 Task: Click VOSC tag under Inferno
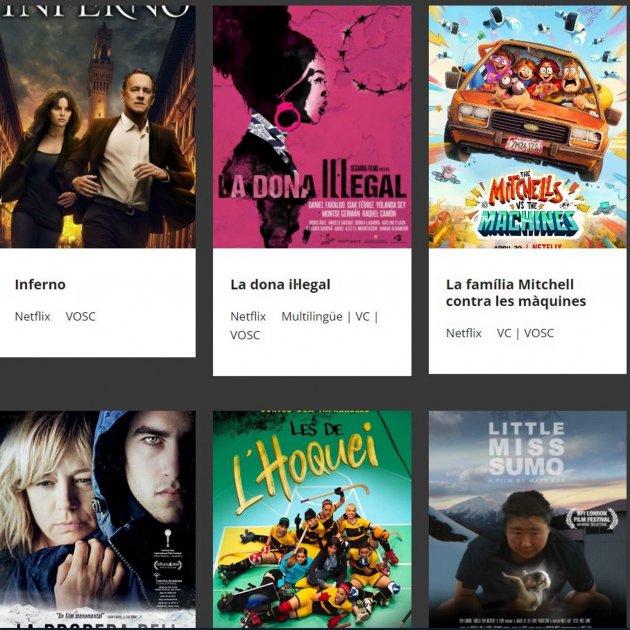[x=81, y=317]
